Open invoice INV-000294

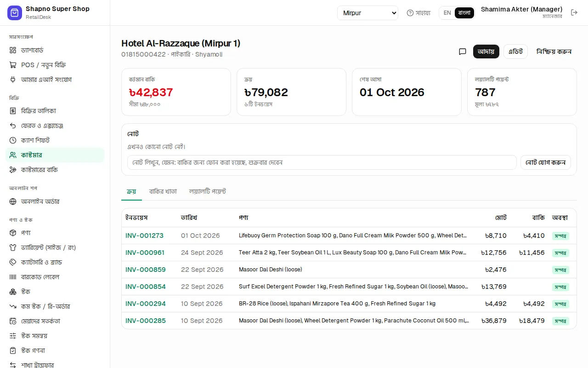145,304
